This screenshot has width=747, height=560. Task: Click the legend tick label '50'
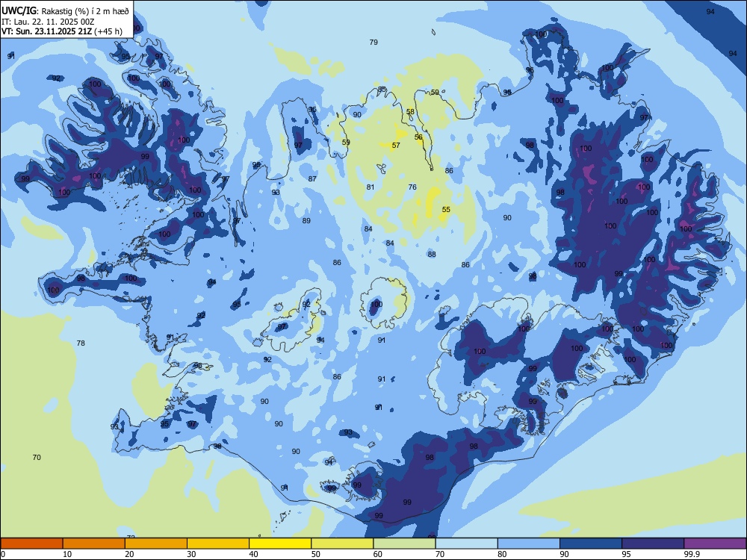[315, 554]
